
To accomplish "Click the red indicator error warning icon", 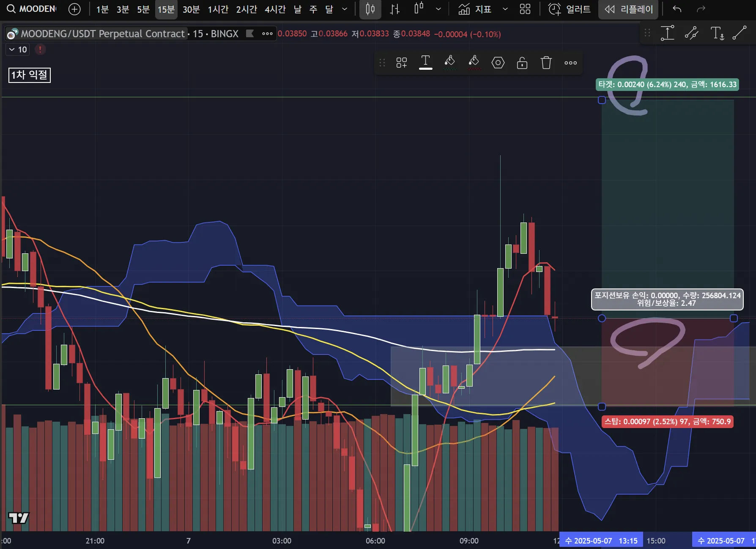I will (x=40, y=49).
